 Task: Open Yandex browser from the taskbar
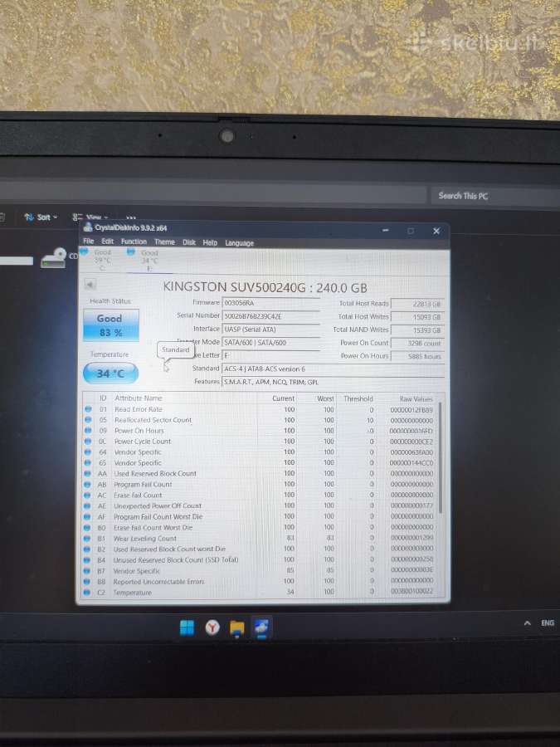[x=212, y=627]
